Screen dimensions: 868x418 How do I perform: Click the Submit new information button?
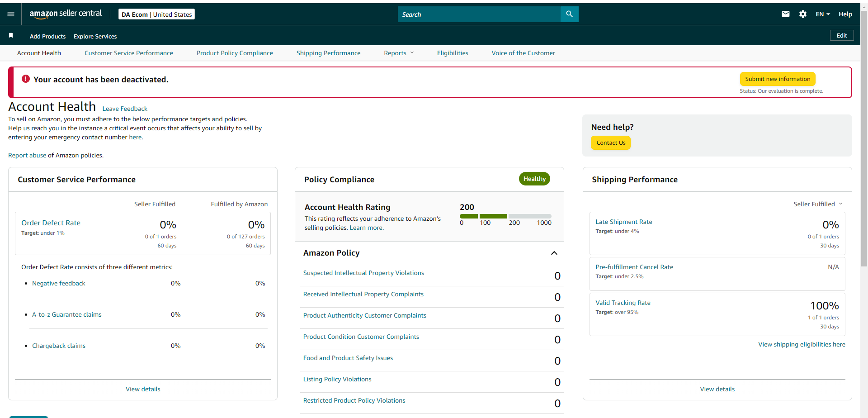pyautogui.click(x=778, y=79)
